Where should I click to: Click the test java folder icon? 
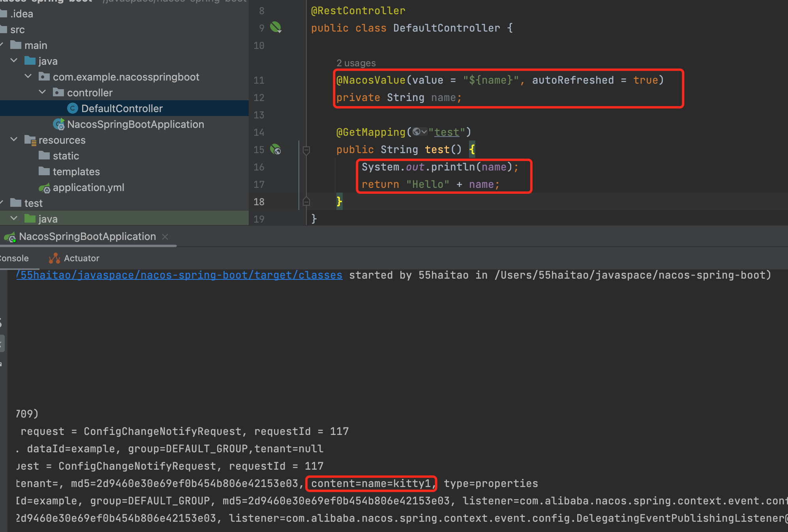pyautogui.click(x=30, y=219)
